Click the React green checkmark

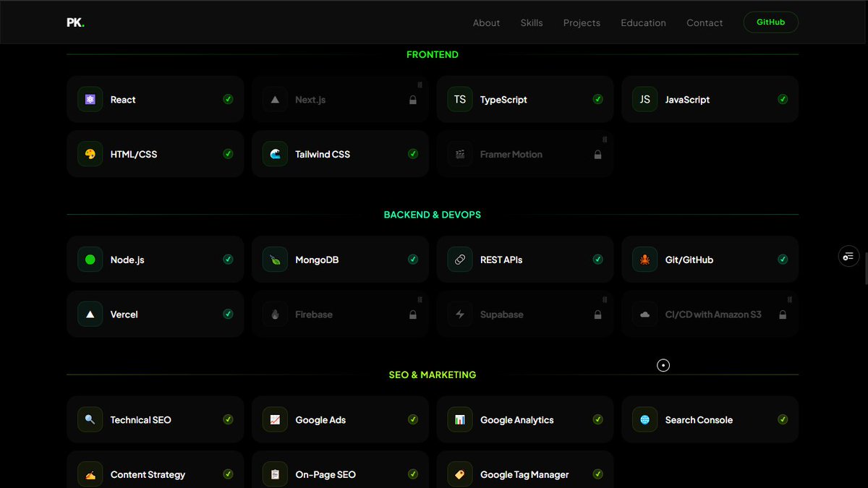pyautogui.click(x=228, y=99)
